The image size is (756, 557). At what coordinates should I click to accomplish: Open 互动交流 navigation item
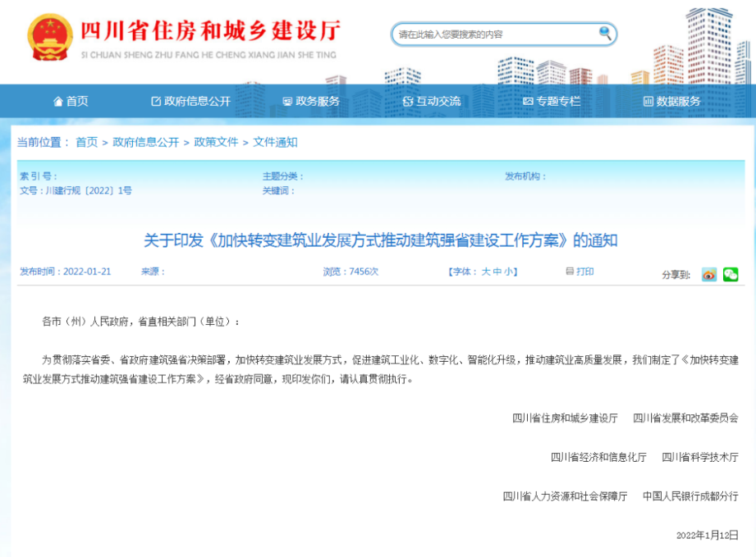(431, 102)
